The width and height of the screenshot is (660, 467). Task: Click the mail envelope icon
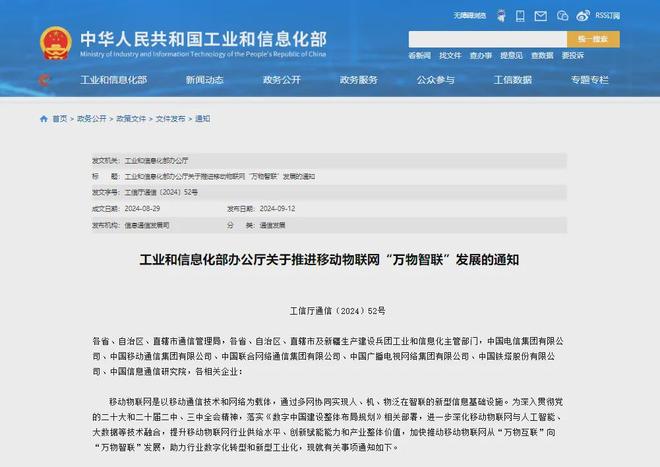click(540, 16)
